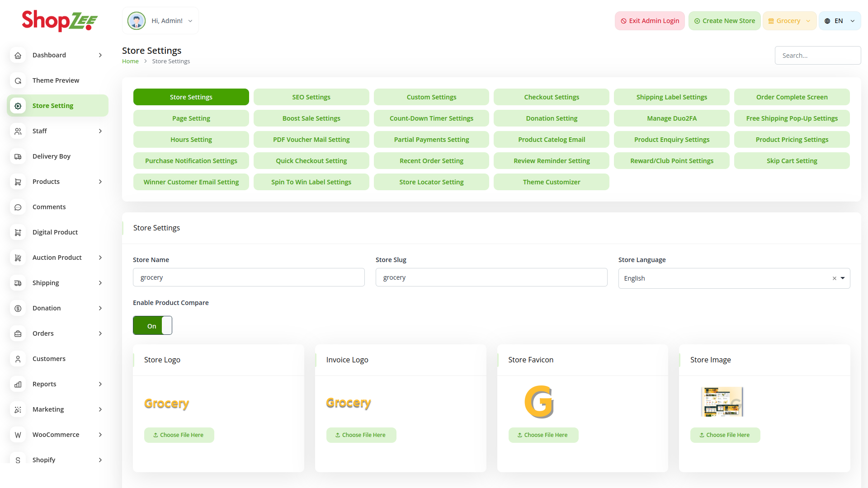Screen dimensions: 868x488
Task: Expand the Products sidebar submenu chevron
Action: [x=100, y=182]
